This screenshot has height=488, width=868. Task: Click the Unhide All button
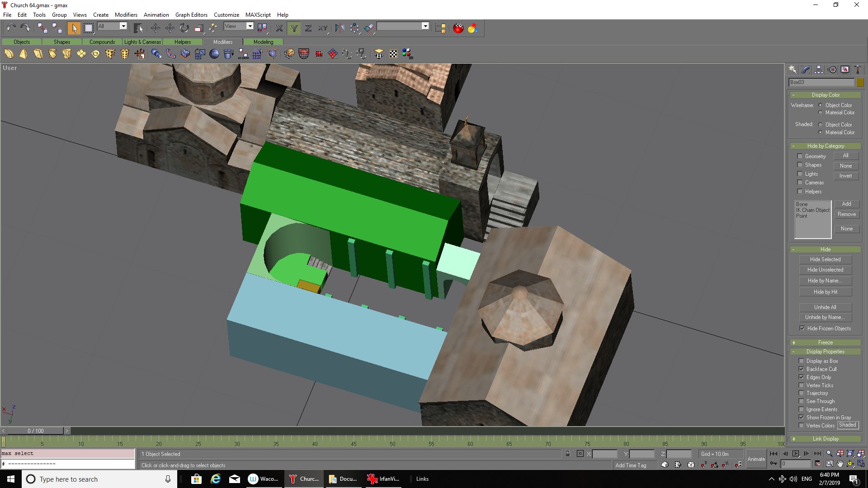825,307
